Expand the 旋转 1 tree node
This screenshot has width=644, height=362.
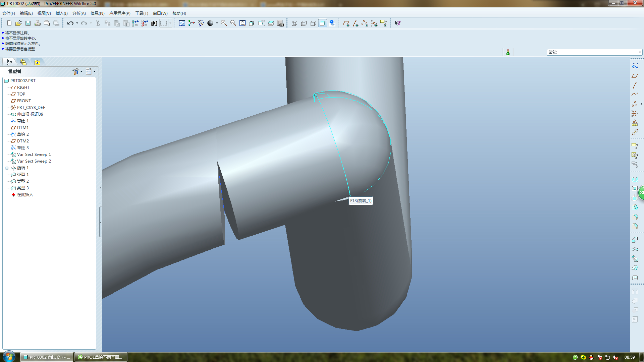(x=7, y=168)
